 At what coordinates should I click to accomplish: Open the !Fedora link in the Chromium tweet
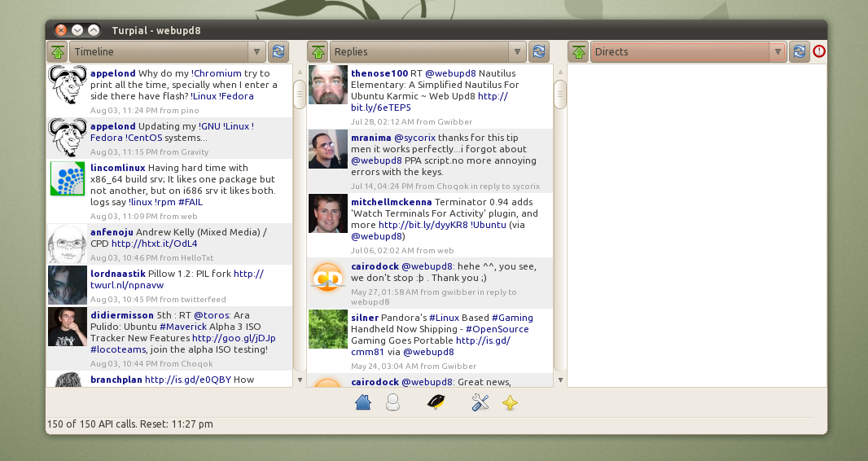click(236, 96)
